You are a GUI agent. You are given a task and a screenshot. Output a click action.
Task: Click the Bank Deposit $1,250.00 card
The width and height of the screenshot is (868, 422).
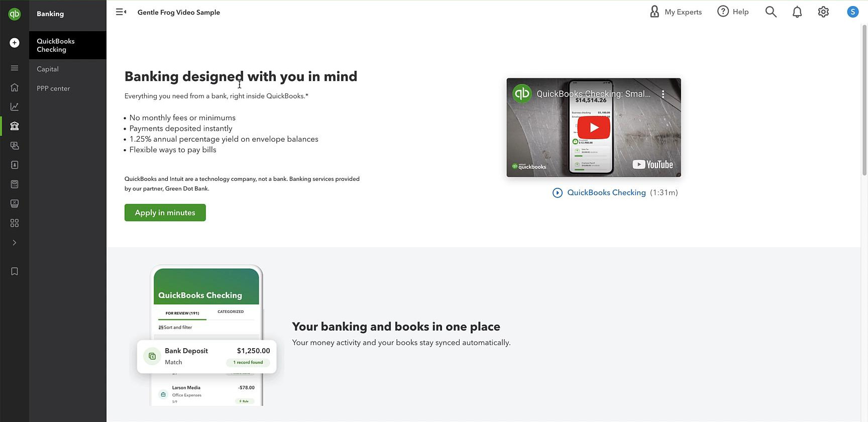[206, 356]
